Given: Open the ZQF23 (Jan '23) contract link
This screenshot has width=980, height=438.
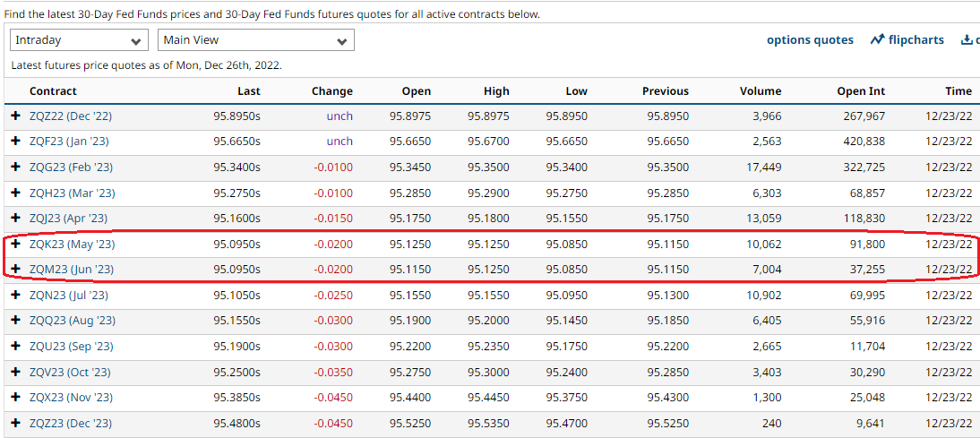Looking at the screenshot, I should click(70, 142).
